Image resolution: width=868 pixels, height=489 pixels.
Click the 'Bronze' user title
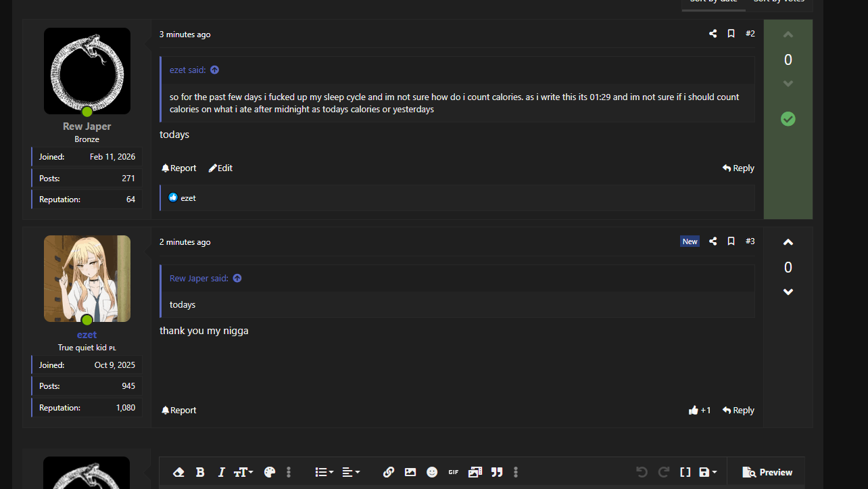pyautogui.click(x=87, y=139)
